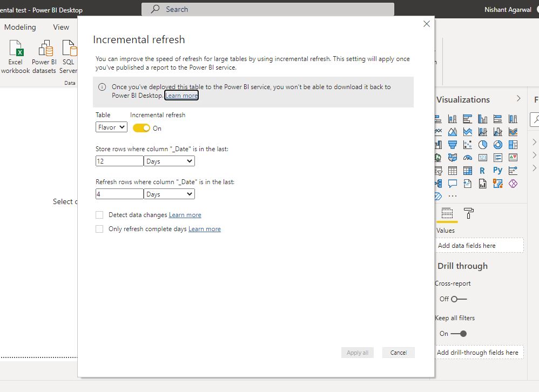The width and height of the screenshot is (539, 392).
Task: Click the Apply all button
Action: (x=358, y=353)
